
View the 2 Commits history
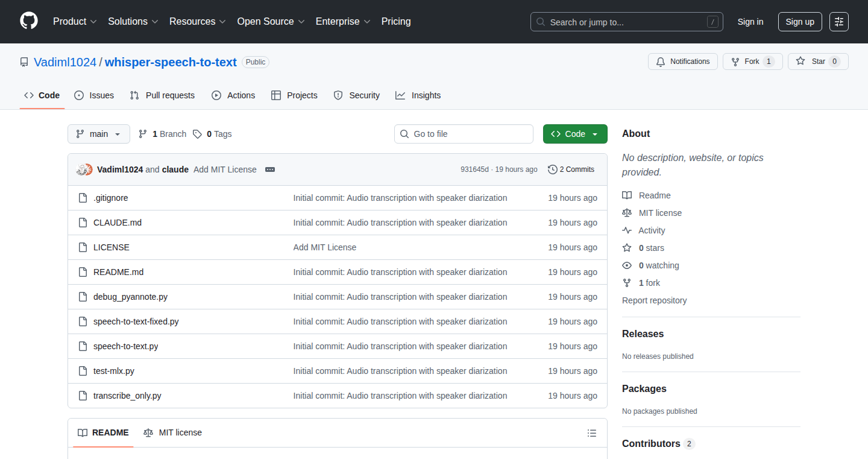pyautogui.click(x=571, y=169)
